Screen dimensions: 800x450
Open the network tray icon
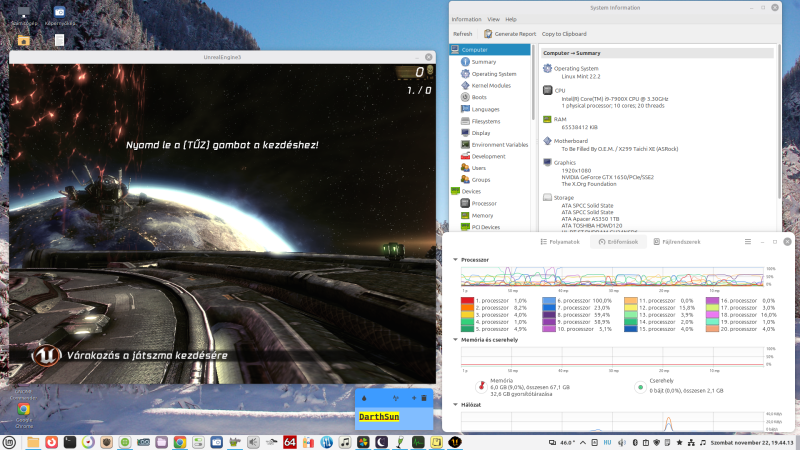coord(691,443)
